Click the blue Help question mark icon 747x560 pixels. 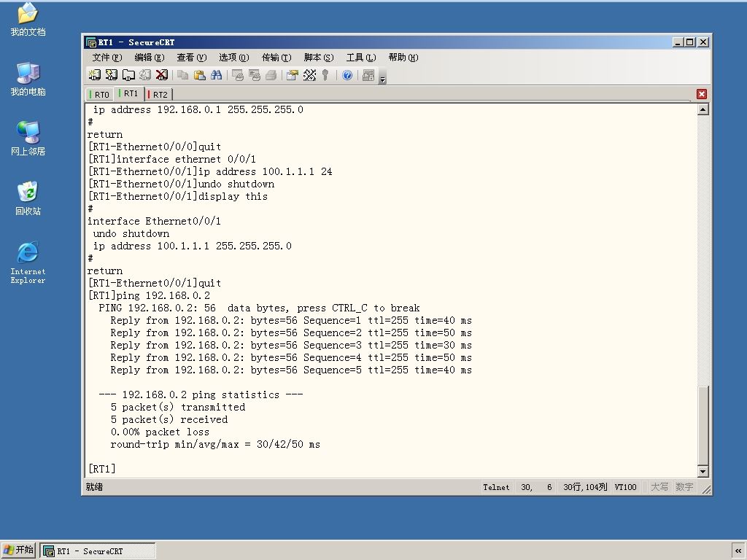tap(347, 75)
